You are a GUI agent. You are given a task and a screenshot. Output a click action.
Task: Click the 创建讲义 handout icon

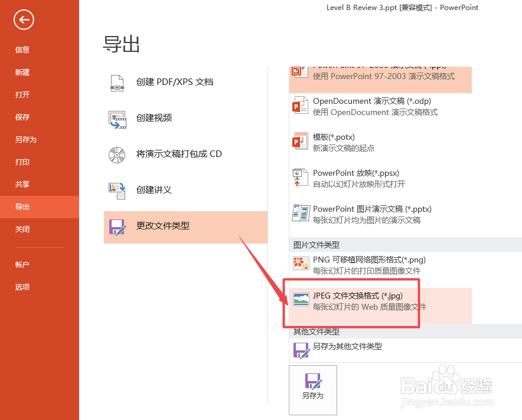(117, 191)
